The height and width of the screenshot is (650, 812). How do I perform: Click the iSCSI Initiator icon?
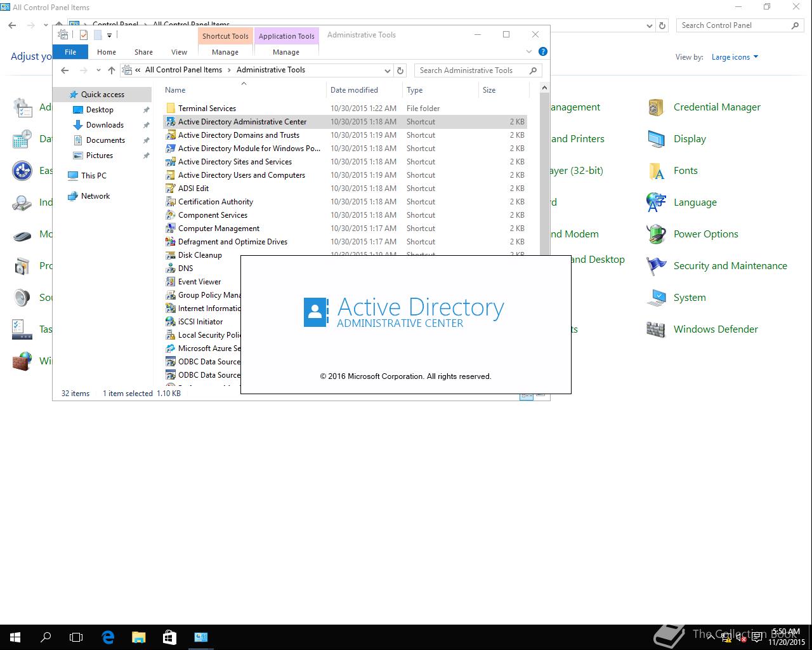171,322
